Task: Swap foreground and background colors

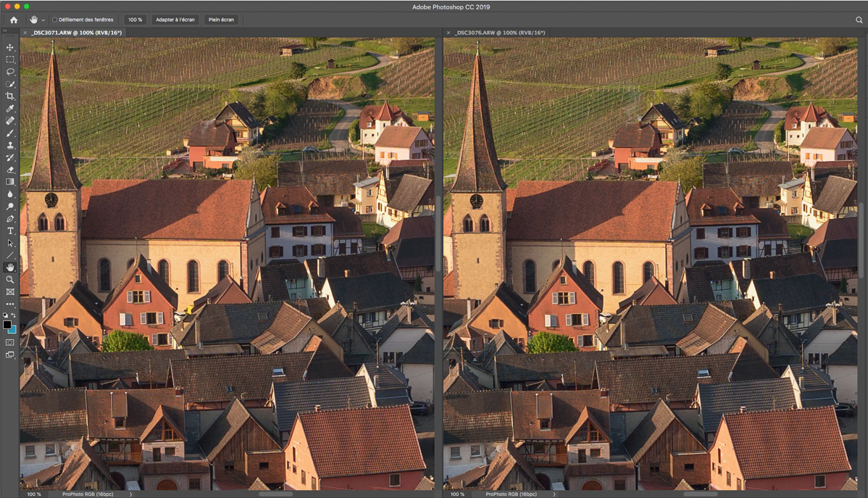Action: (x=14, y=315)
